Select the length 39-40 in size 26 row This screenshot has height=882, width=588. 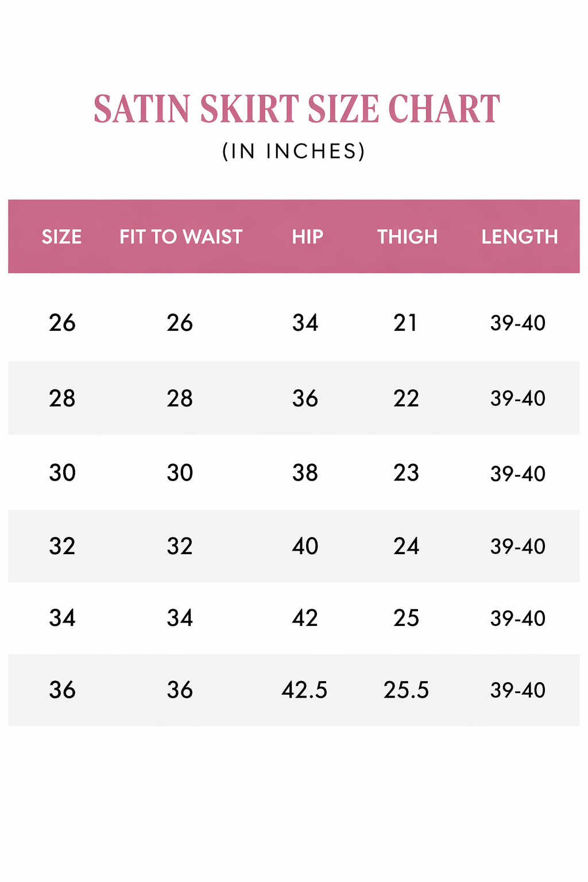coord(517,323)
